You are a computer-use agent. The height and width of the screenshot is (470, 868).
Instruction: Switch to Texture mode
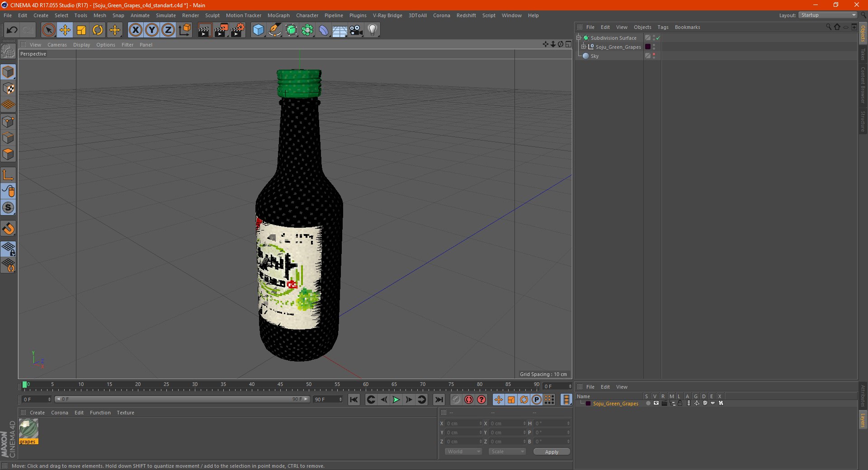[x=8, y=89]
